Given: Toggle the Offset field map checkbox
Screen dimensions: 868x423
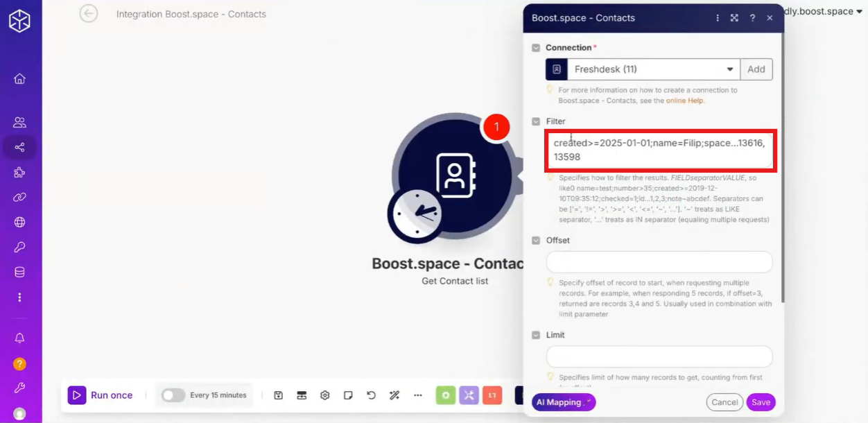Looking at the screenshot, I should point(536,241).
